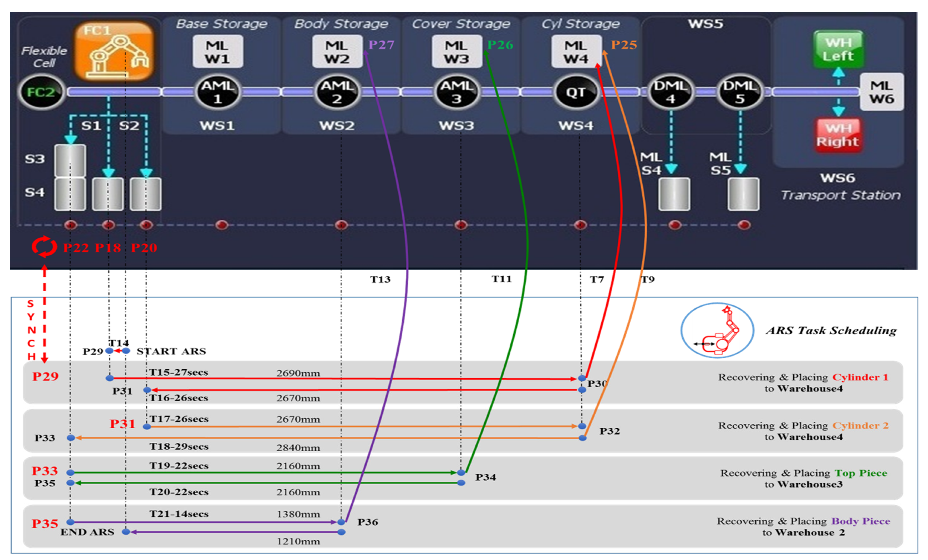The height and width of the screenshot is (560, 928).
Task: Click the DML 5 node
Action: 740,92
